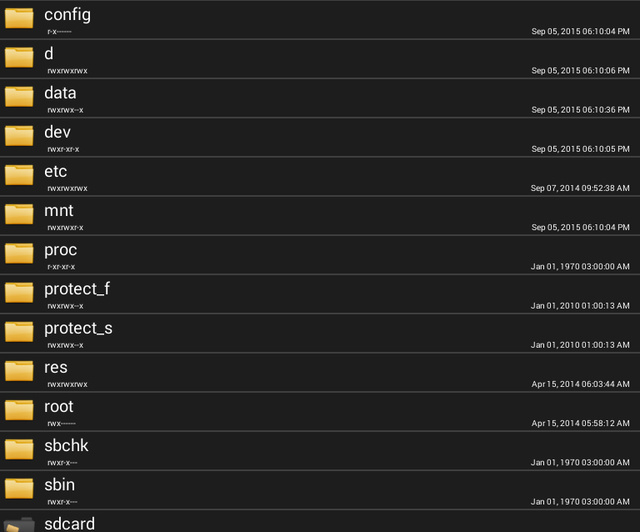Click the etc modified date Sep 07, 2014
This screenshot has height=532, width=640.
point(580,188)
